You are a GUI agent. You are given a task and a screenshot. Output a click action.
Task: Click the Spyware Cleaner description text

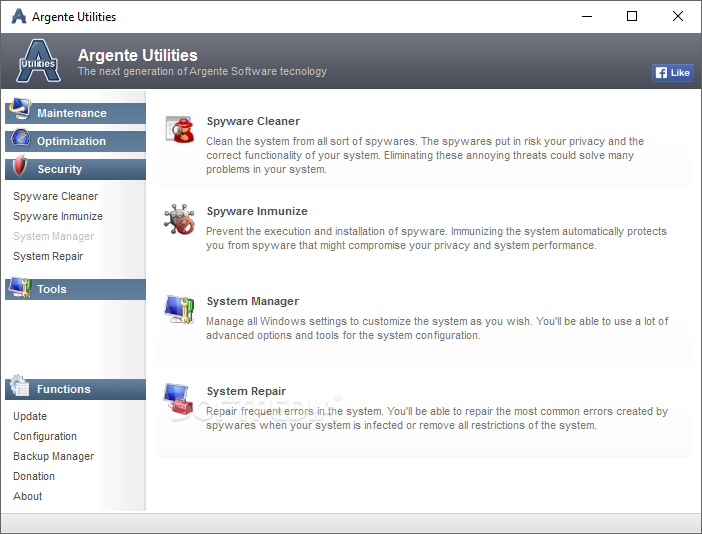425,155
